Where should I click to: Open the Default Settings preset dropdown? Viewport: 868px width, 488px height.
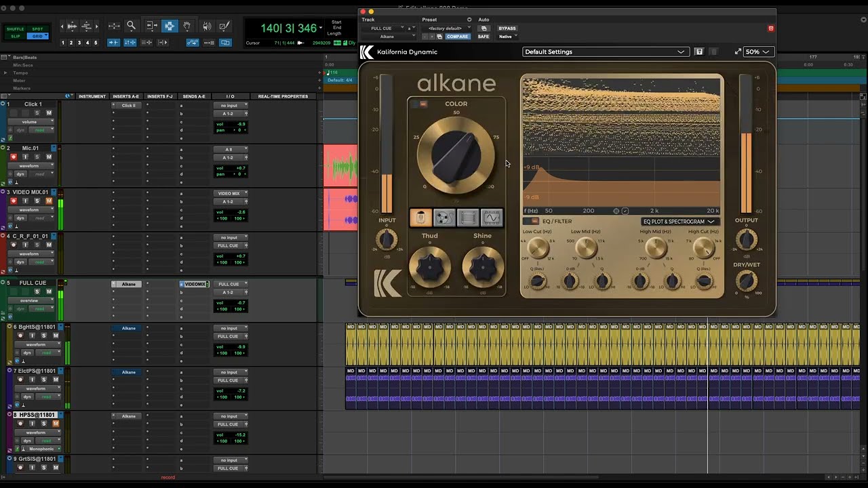point(605,52)
